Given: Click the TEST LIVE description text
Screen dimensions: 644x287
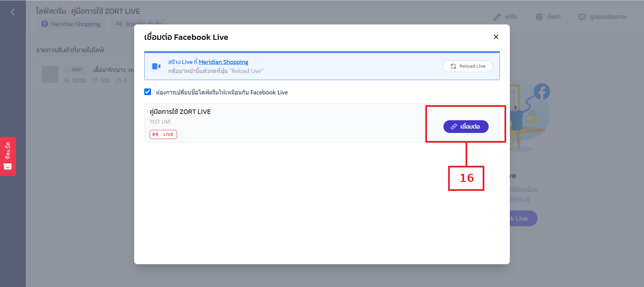Looking at the screenshot, I should coord(160,122).
